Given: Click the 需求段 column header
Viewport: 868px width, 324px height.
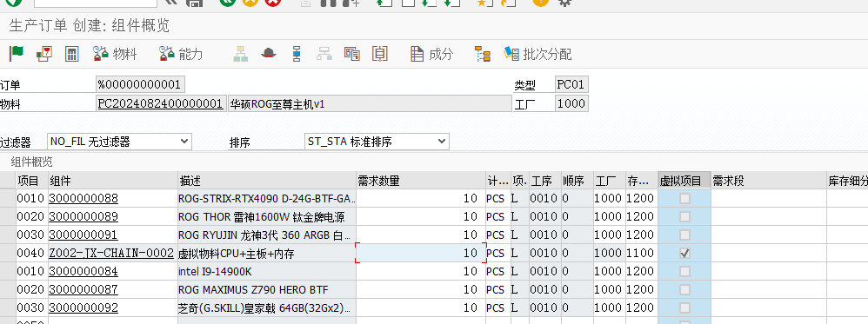Looking at the screenshot, I should tap(768, 181).
